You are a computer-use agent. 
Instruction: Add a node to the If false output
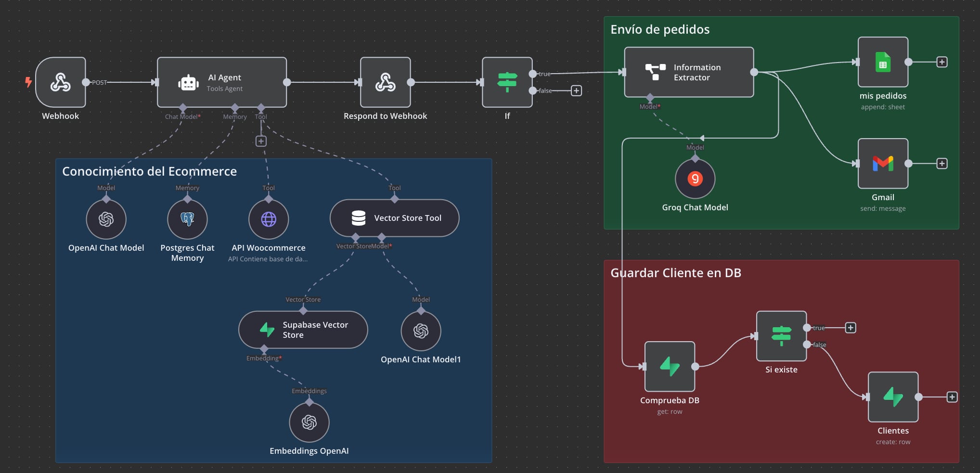coord(576,90)
